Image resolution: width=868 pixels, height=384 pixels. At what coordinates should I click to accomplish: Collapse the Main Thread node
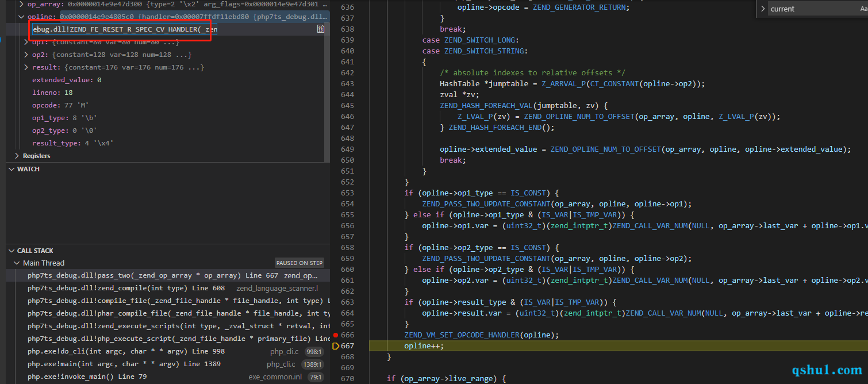point(17,263)
